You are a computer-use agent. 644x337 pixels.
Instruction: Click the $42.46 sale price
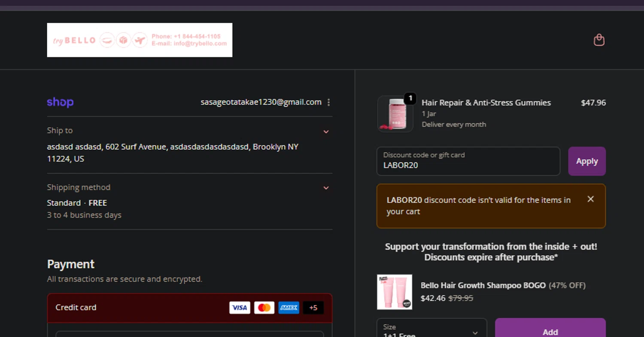click(x=433, y=298)
